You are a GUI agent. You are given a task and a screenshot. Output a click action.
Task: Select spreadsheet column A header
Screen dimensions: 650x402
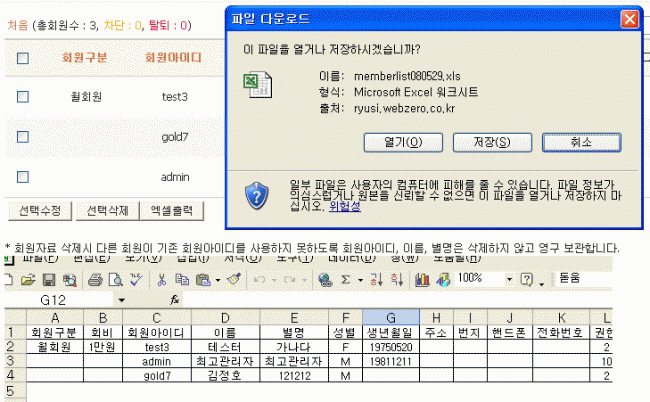(55, 318)
